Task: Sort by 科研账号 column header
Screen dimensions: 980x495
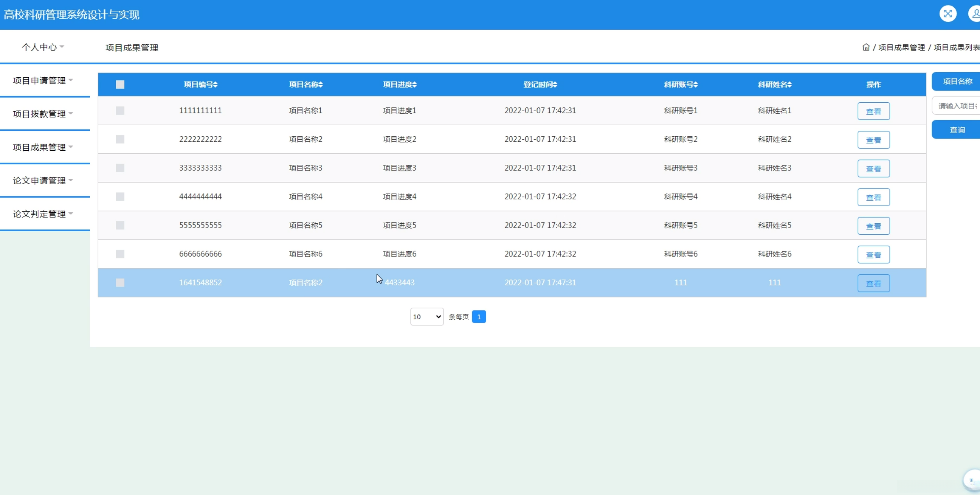Action: [x=680, y=85]
